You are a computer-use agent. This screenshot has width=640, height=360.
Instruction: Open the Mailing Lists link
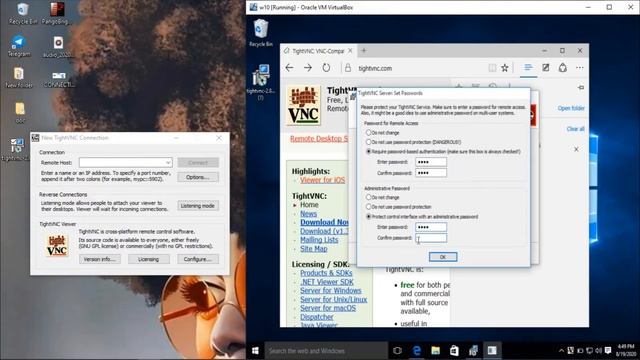coord(319,240)
